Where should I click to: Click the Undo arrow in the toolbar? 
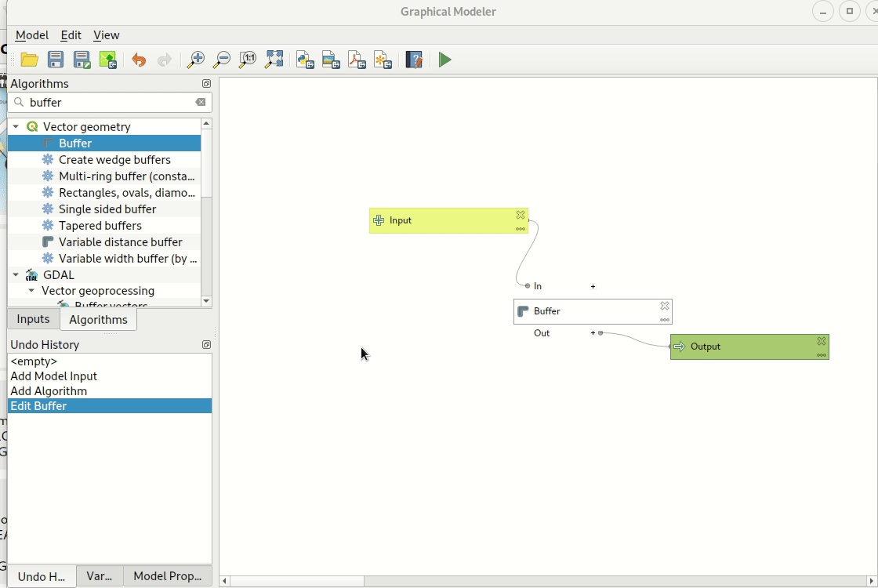139,60
